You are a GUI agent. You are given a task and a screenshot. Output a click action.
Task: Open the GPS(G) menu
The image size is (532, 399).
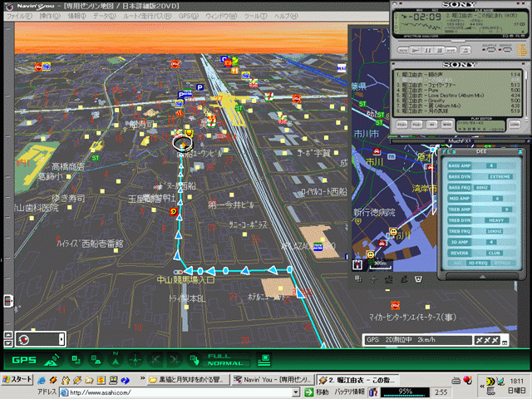coord(189,16)
